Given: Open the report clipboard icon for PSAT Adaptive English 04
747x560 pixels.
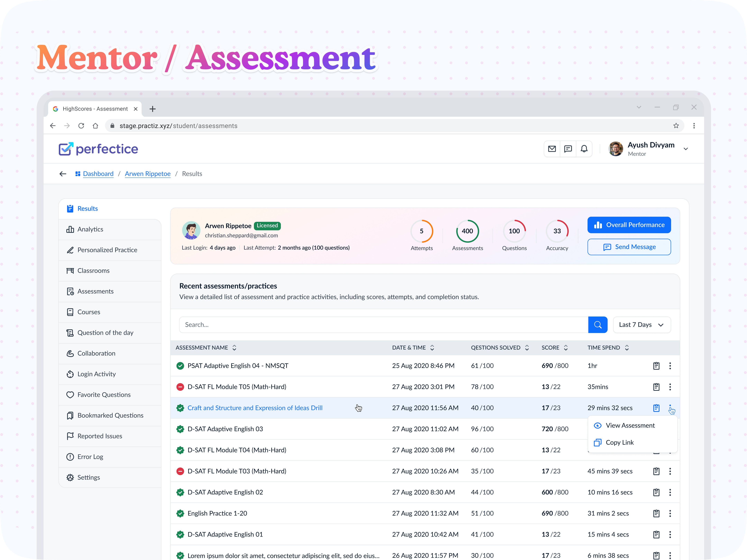Looking at the screenshot, I should [x=656, y=366].
